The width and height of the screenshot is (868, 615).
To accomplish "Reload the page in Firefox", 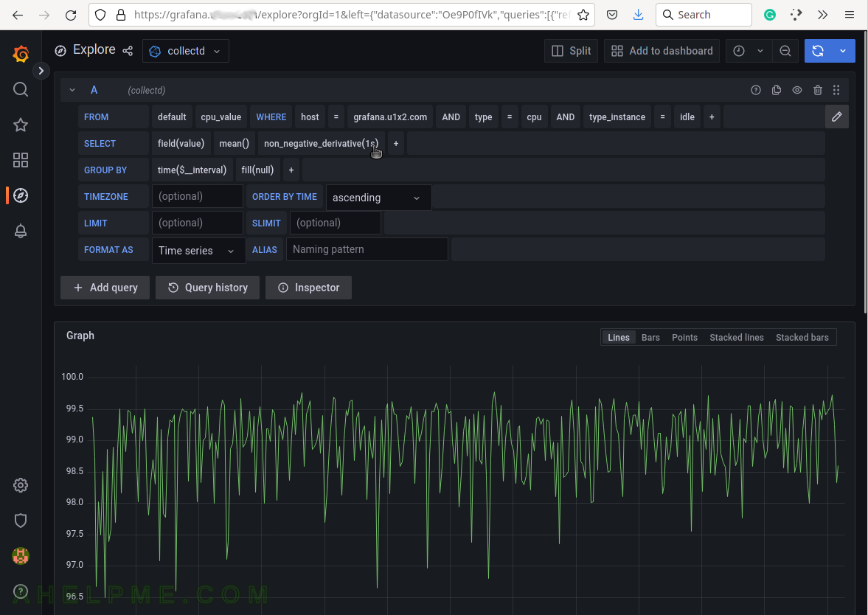I will (x=71, y=15).
